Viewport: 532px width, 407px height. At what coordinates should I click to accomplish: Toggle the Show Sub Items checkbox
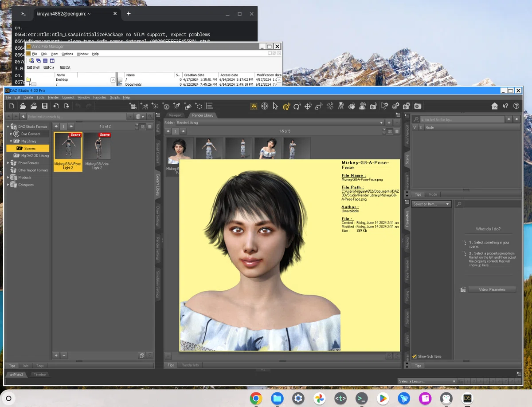[415, 356]
